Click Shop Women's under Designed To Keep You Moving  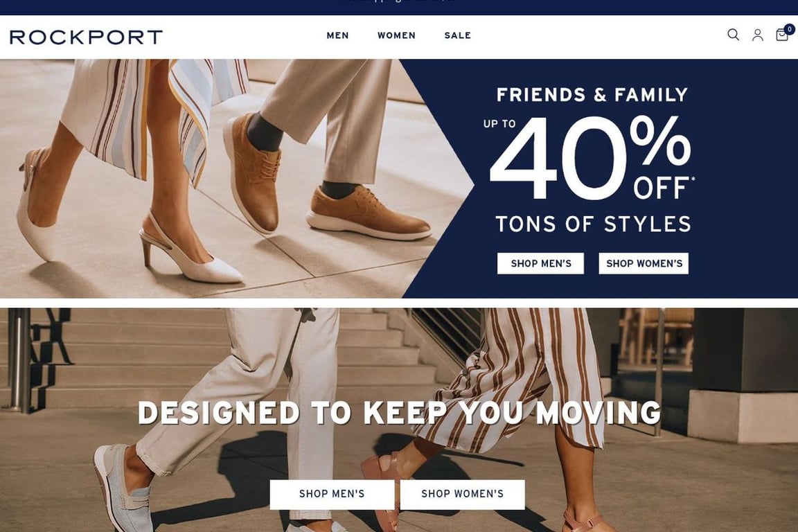462,494
